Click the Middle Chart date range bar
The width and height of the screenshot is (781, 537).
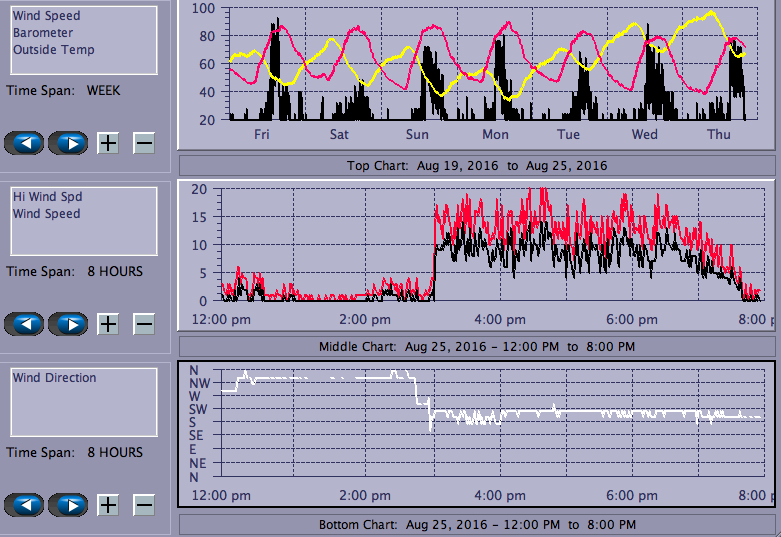tap(477, 346)
